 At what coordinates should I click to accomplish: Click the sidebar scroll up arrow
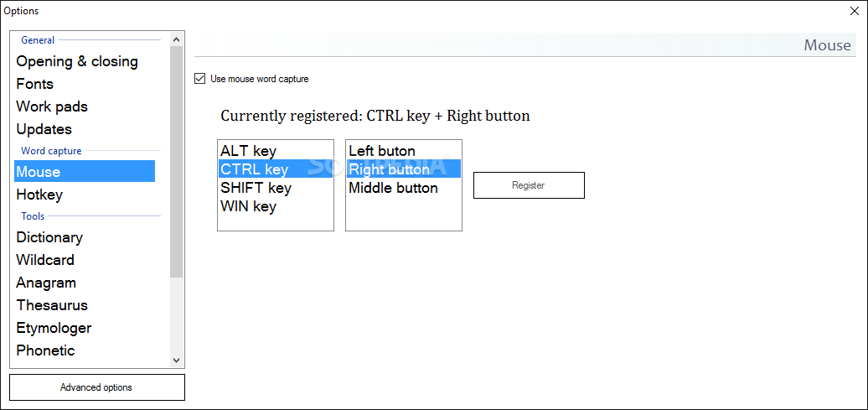[x=176, y=39]
